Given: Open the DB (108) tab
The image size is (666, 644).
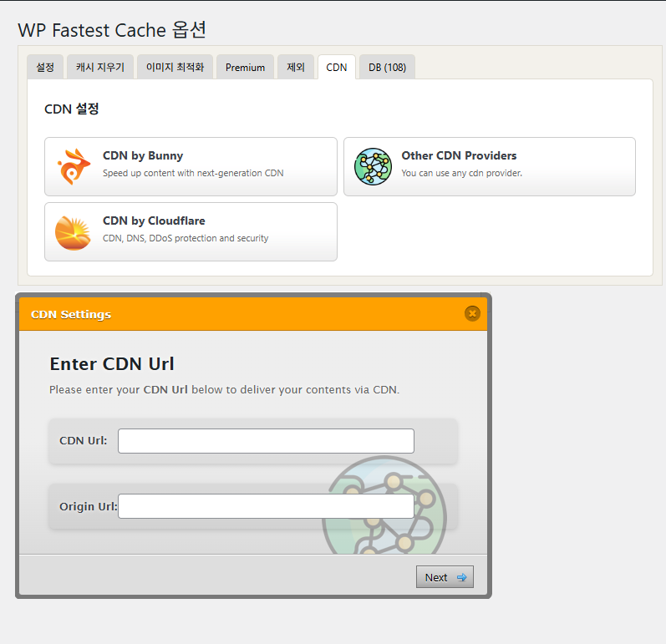Looking at the screenshot, I should [x=387, y=68].
